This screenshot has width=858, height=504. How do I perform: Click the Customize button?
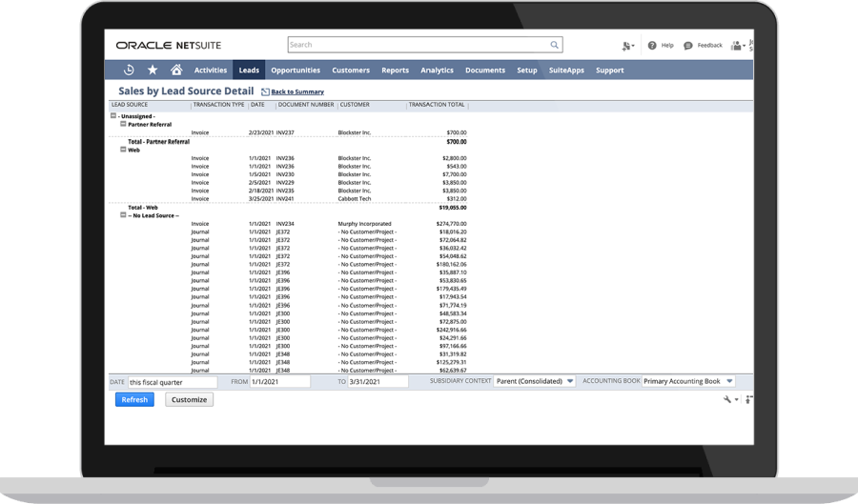coord(190,399)
